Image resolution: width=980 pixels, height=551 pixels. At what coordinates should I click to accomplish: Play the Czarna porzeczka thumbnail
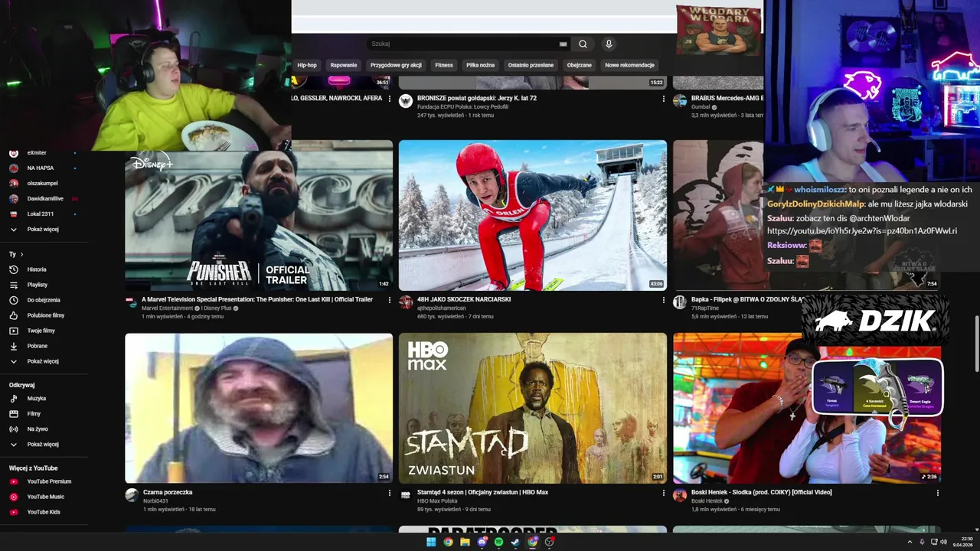point(259,408)
